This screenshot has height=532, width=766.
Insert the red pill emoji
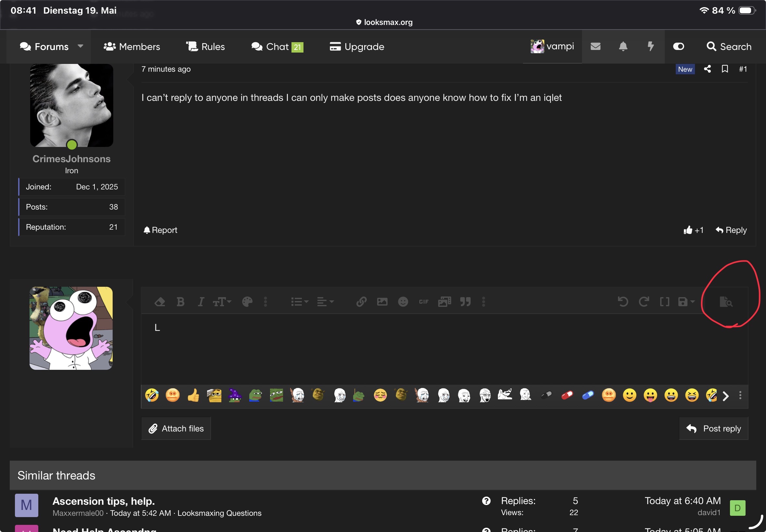click(567, 395)
